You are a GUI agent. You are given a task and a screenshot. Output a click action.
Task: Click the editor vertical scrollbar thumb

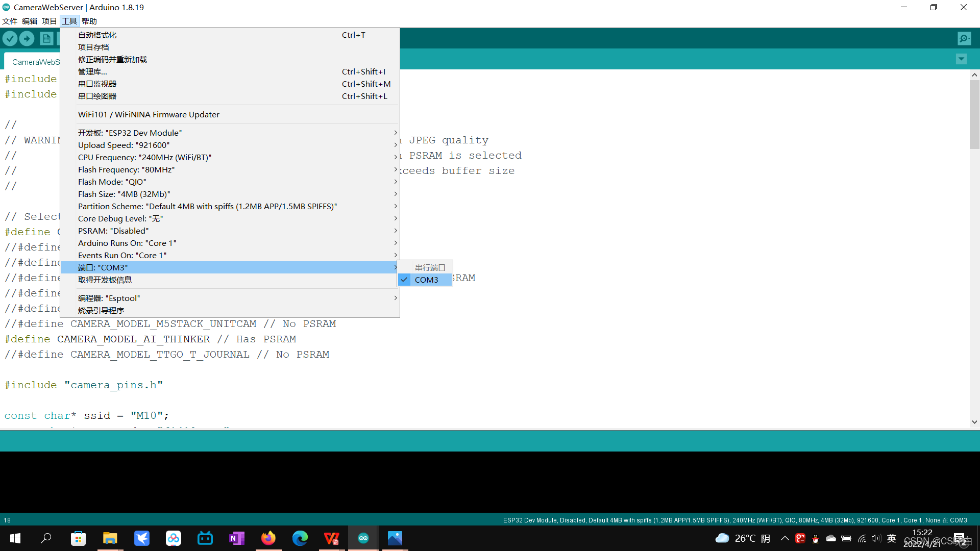click(x=974, y=114)
